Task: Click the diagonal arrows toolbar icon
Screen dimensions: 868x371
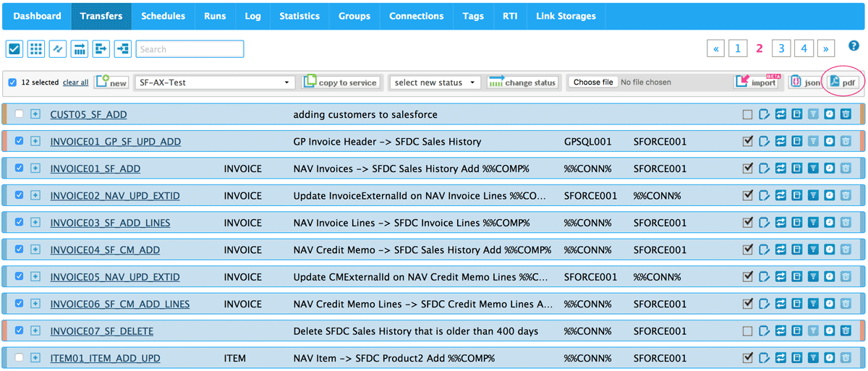Action: (x=58, y=49)
